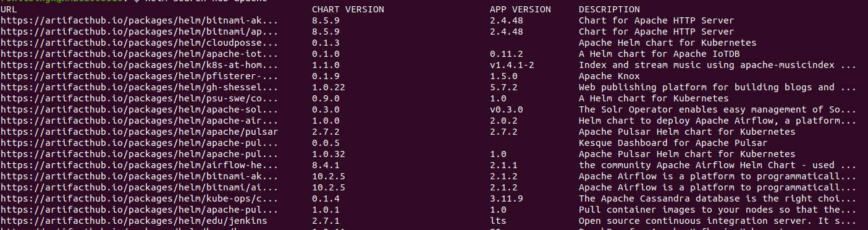Click chart version 0.1.4

click(326, 198)
